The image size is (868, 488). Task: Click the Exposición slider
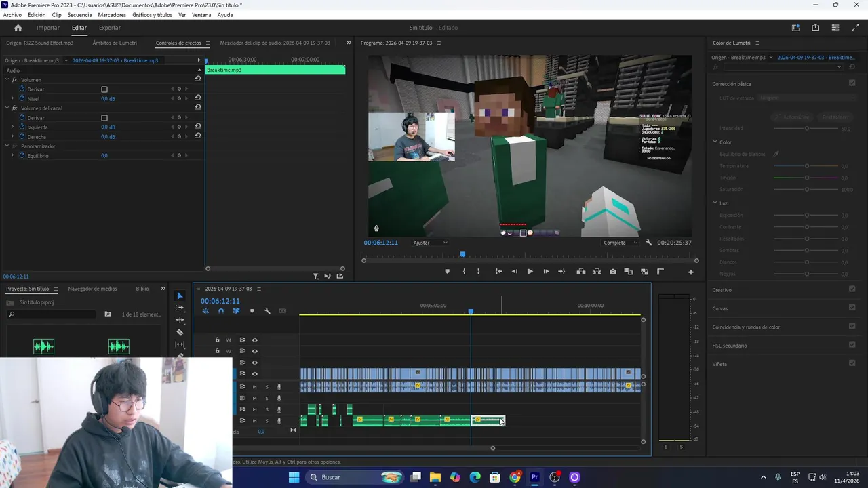click(806, 216)
